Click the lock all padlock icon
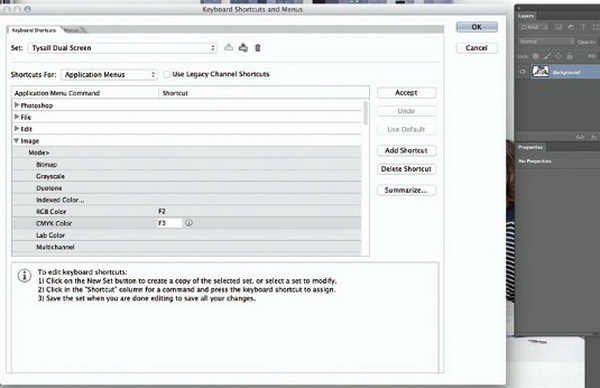Viewport: 600px width, 388px height. (x=570, y=56)
